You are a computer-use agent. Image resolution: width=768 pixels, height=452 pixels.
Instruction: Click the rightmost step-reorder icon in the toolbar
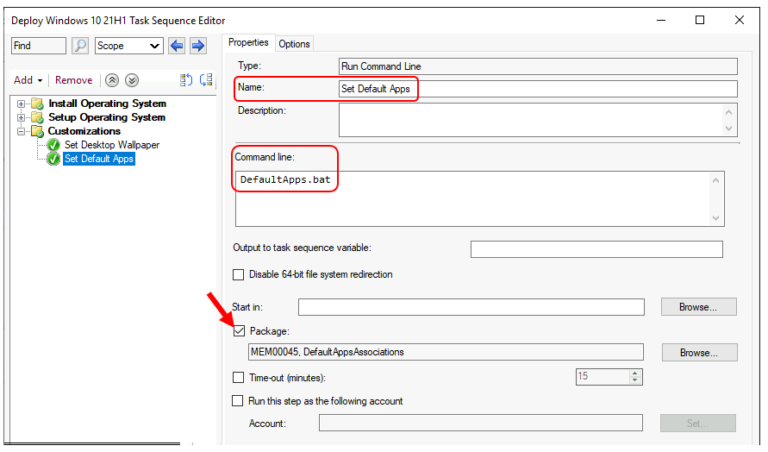(x=207, y=80)
